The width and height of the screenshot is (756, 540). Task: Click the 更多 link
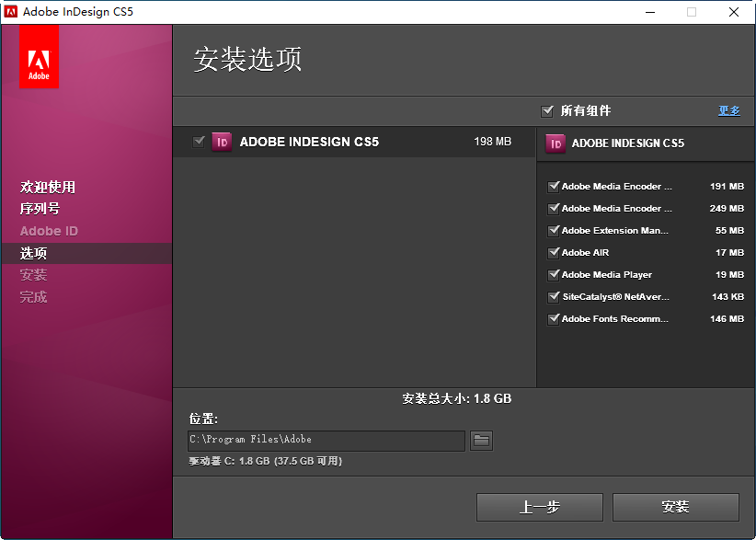tap(728, 110)
